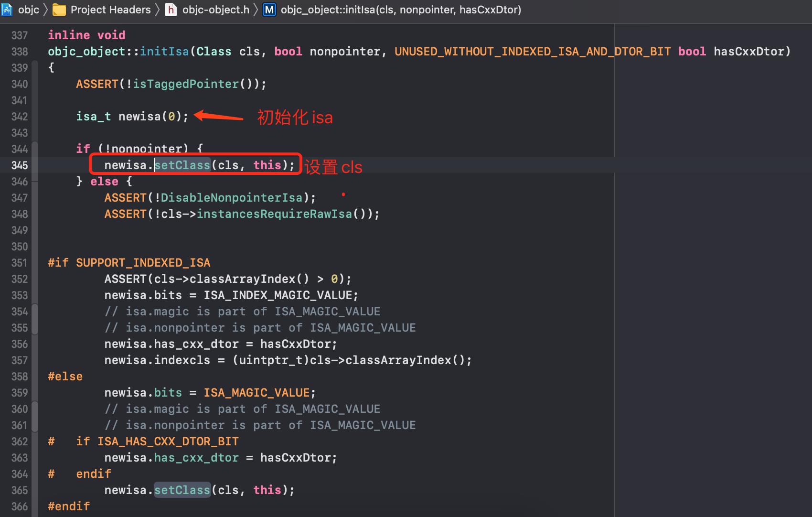Click DisableNonpointerIsa identifier
Screen dimensions: 812x517
(232, 198)
